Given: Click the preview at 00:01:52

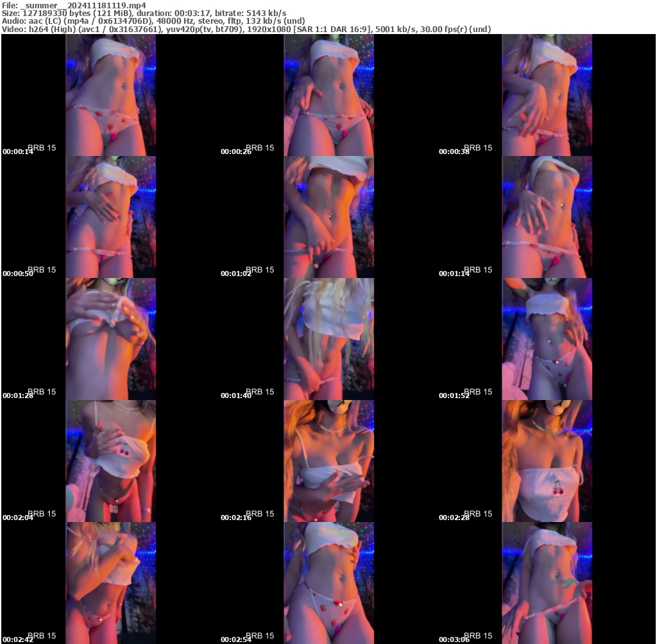Looking at the screenshot, I should pos(546,337).
